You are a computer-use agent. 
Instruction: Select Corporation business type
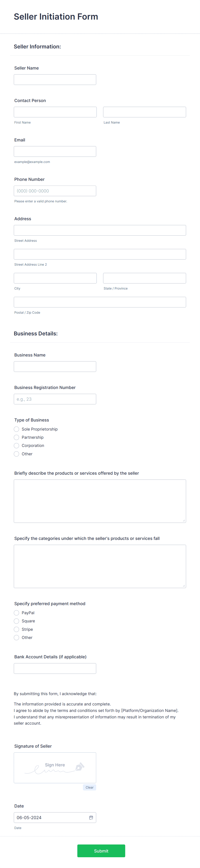(16, 445)
